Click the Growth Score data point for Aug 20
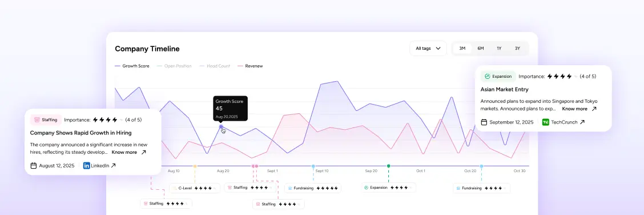This screenshot has width=644, height=215. click(221, 126)
